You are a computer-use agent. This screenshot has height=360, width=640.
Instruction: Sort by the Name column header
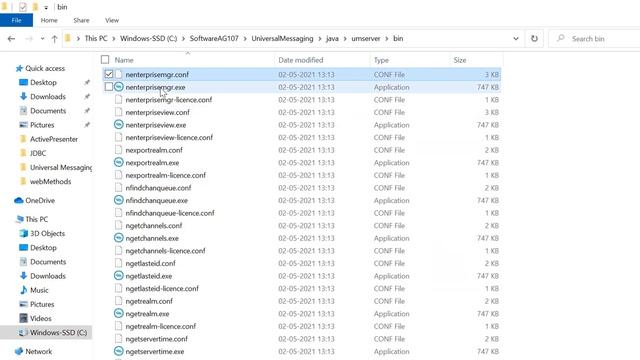point(124,60)
